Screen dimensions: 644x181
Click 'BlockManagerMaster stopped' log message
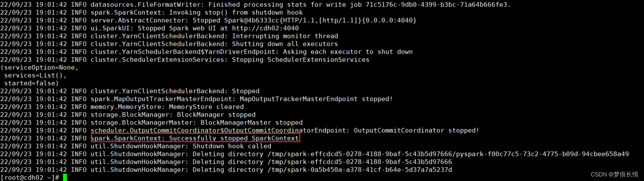pyautogui.click(x=251, y=123)
